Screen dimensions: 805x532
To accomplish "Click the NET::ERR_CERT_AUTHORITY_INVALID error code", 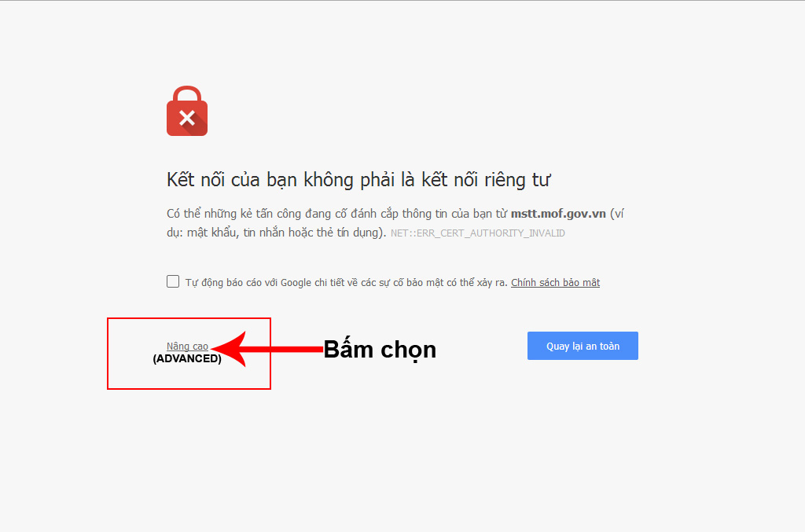I will coord(477,233).
